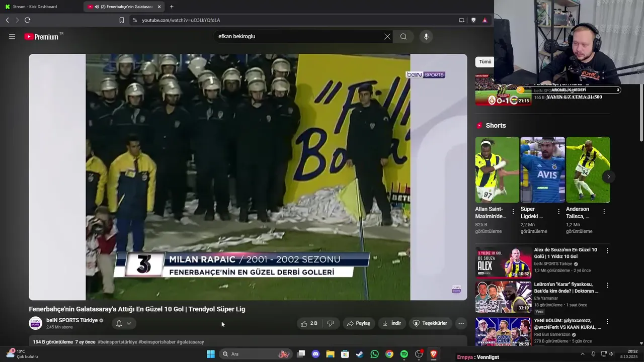Start voice search with the microphone
Image resolution: width=644 pixels, height=362 pixels.
pos(426,36)
